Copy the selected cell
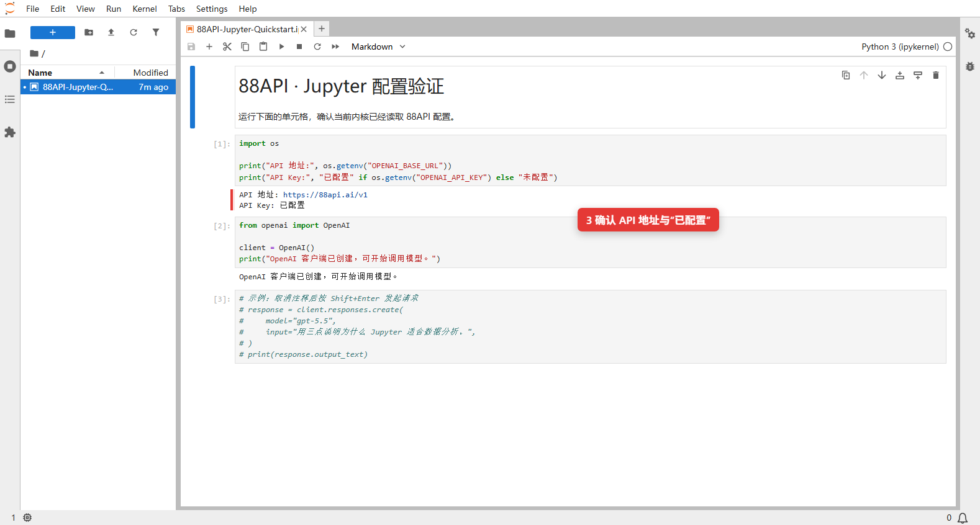The width and height of the screenshot is (980, 525). (245, 47)
